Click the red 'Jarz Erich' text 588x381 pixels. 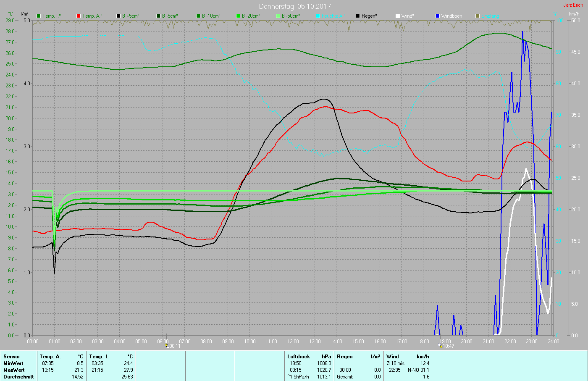[x=573, y=5]
